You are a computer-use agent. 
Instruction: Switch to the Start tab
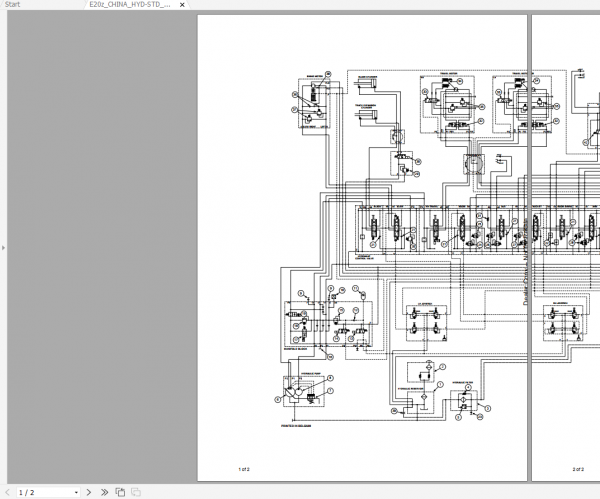pos(12,5)
